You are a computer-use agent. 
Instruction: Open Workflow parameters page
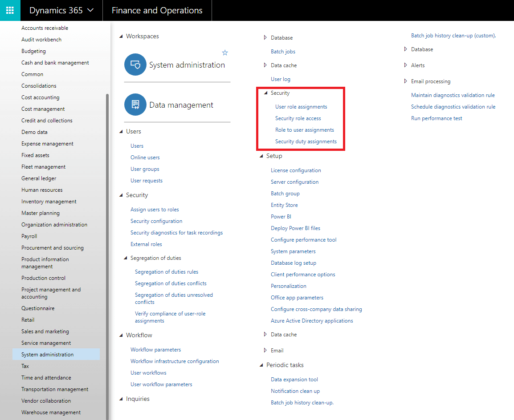pos(156,350)
